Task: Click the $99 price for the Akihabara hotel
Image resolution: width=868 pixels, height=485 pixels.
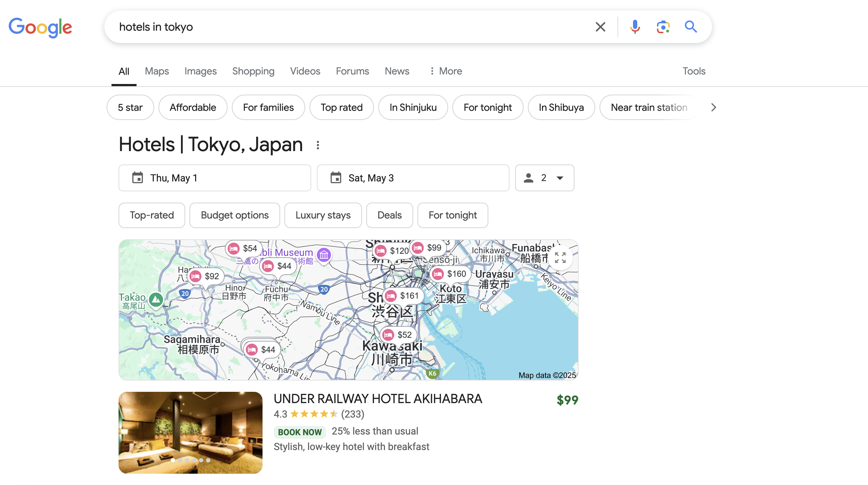Action: [x=567, y=400]
